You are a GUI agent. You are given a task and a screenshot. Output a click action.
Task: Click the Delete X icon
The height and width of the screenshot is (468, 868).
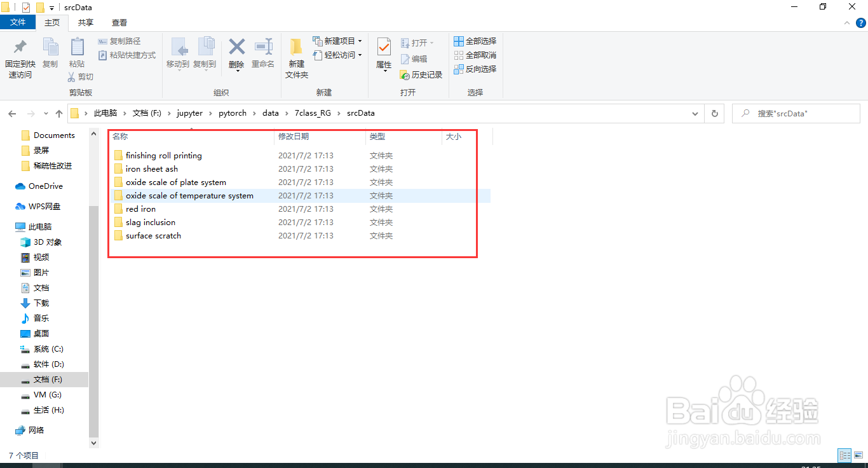click(x=236, y=46)
